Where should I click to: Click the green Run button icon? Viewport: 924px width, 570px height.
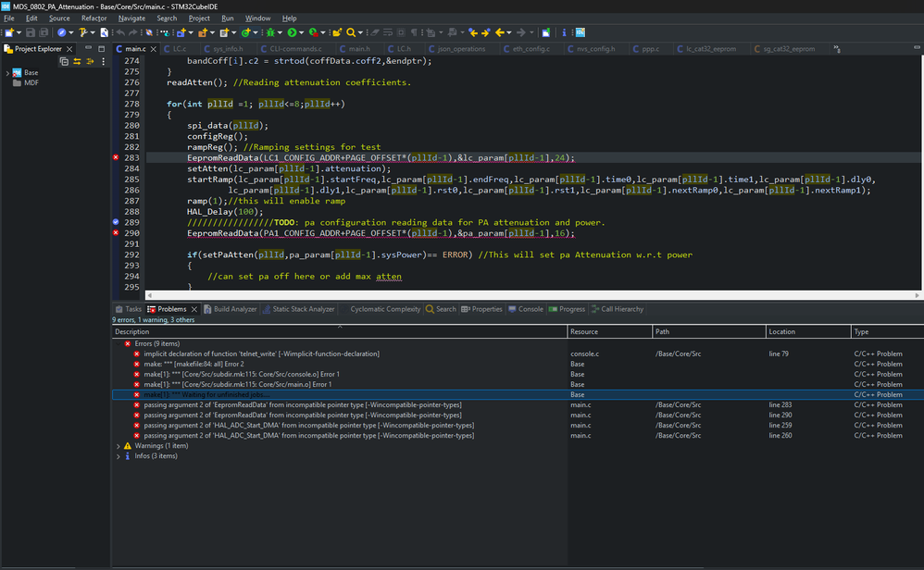pyautogui.click(x=292, y=32)
